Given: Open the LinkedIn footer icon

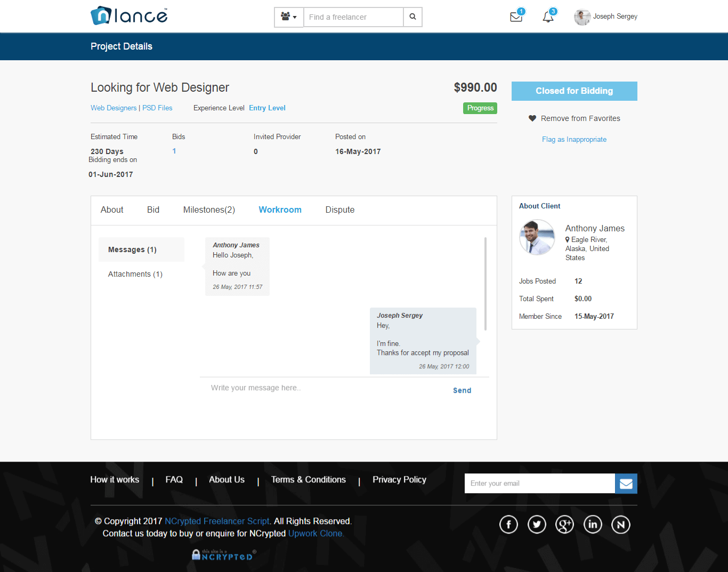Looking at the screenshot, I should click(x=593, y=525).
